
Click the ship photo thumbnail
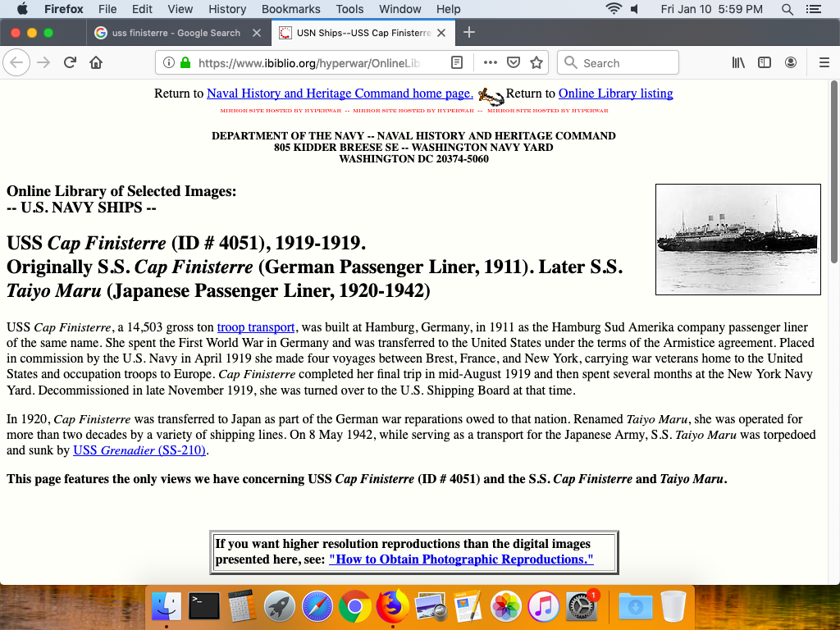pos(737,239)
